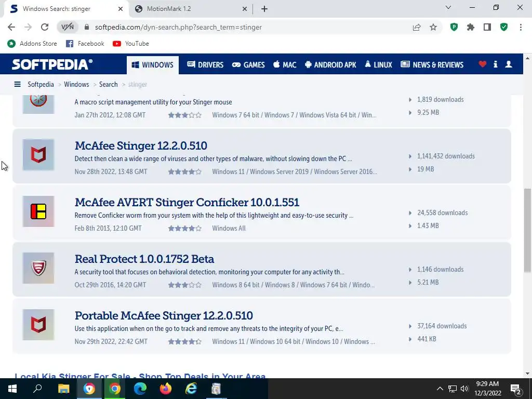Open the Chrome three-dot menu
The width and height of the screenshot is (532, 399).
(x=521, y=27)
